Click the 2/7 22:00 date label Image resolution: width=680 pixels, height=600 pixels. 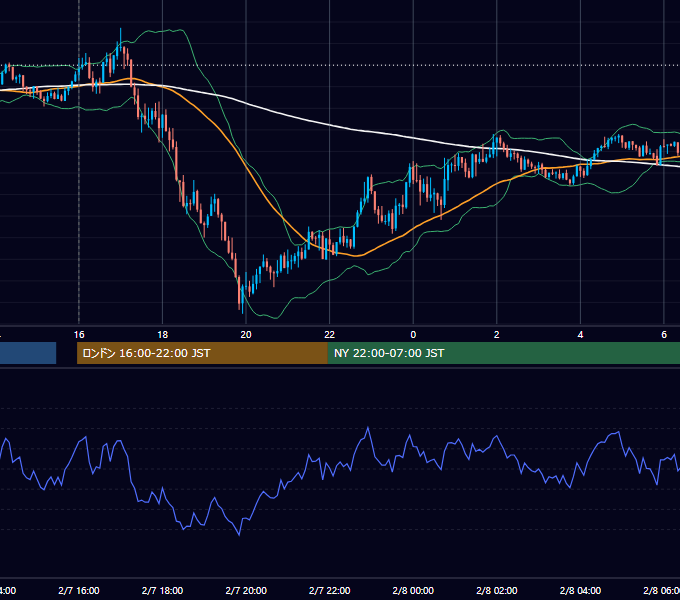coord(330,590)
